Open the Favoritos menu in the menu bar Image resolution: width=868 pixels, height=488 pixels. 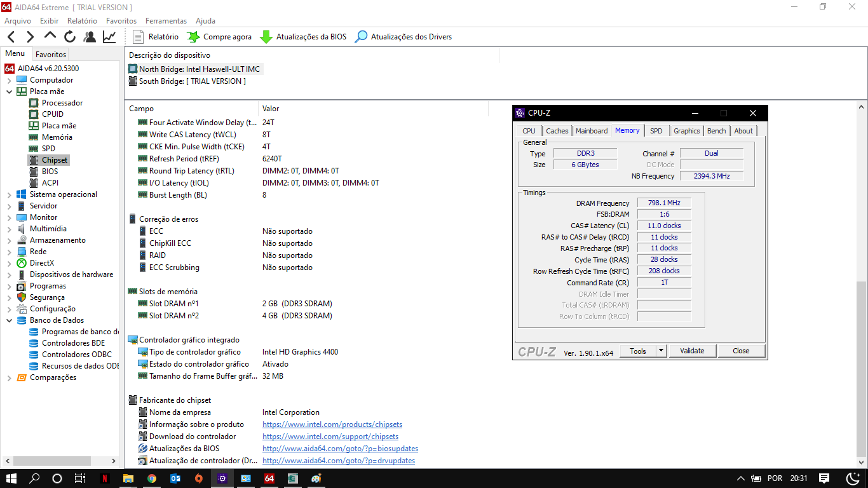pyautogui.click(x=121, y=21)
